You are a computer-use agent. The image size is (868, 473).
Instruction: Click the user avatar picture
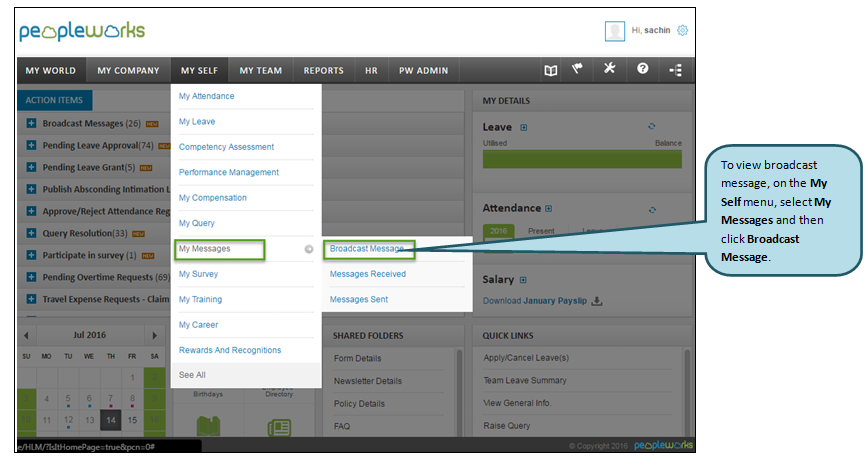pos(614,31)
